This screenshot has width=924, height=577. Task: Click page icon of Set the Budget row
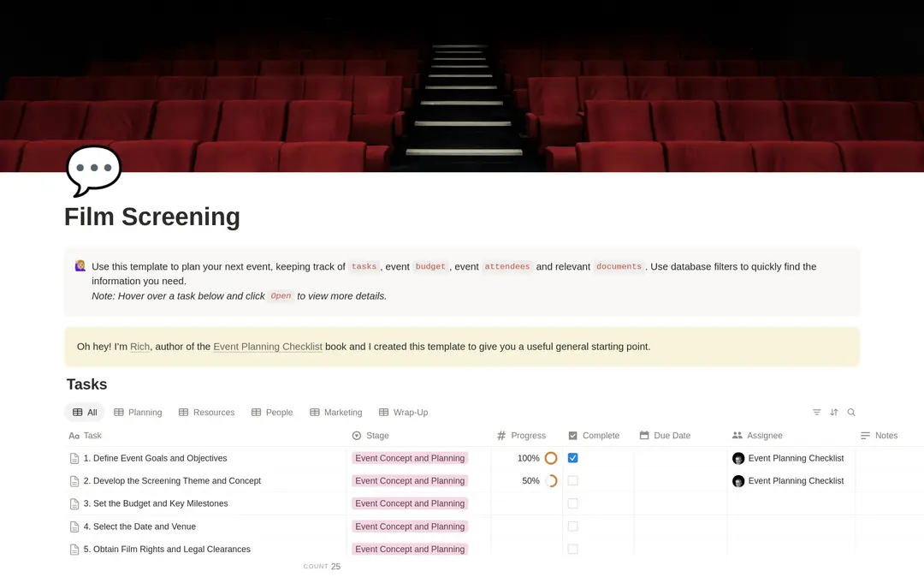[x=74, y=504]
